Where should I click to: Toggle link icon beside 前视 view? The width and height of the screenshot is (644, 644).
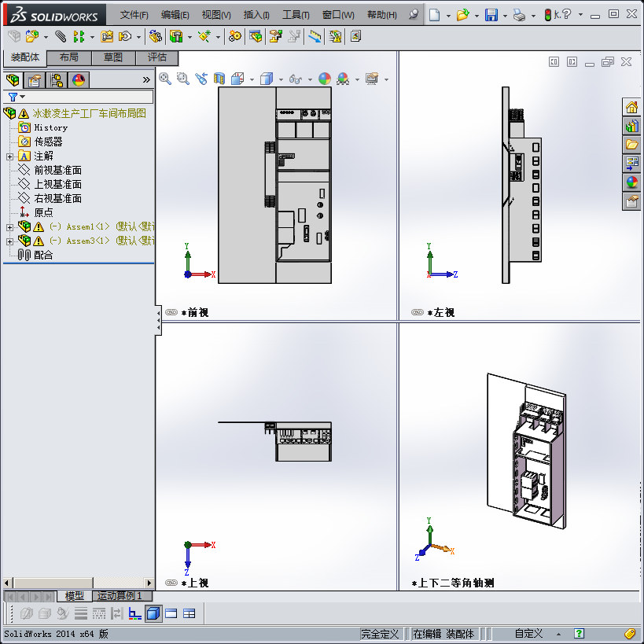[x=171, y=312]
